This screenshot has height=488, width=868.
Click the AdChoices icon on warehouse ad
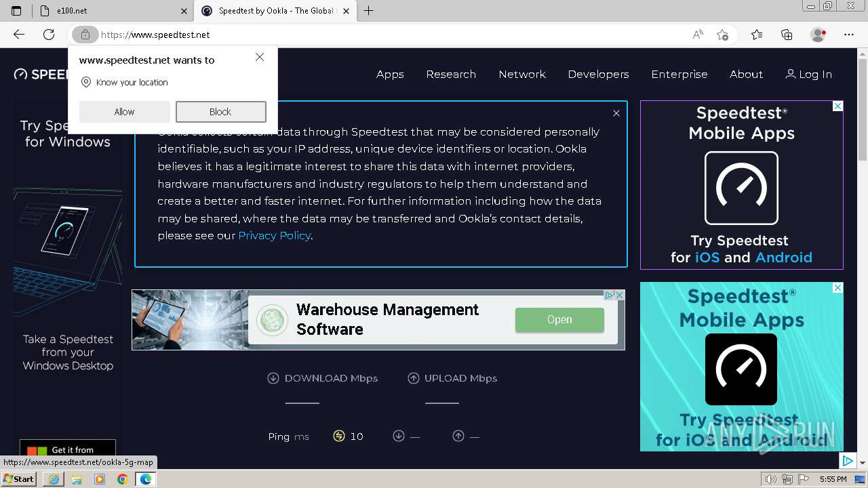coord(609,296)
